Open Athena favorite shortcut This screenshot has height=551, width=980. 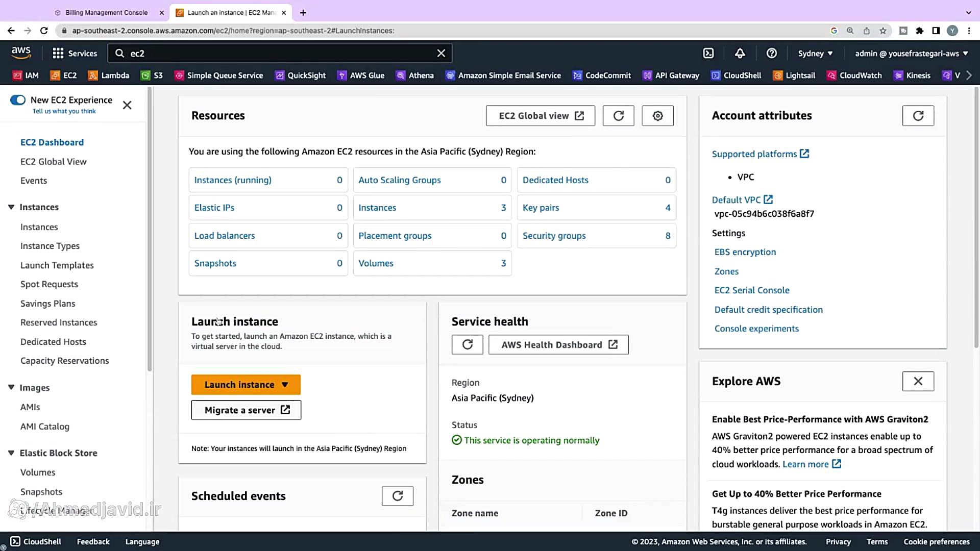[x=415, y=76]
